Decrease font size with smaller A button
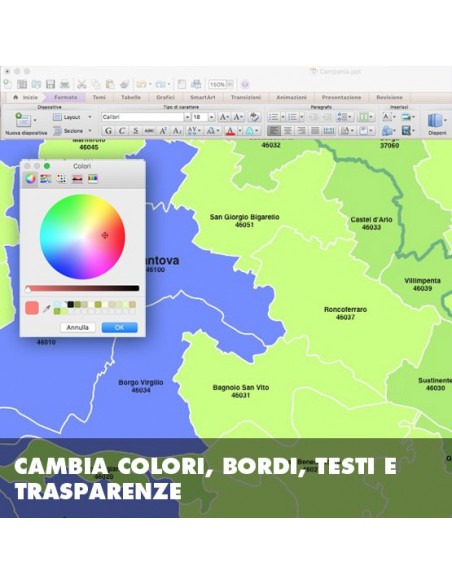Viewport: 452px width, 584px height. pyautogui.click(x=238, y=117)
